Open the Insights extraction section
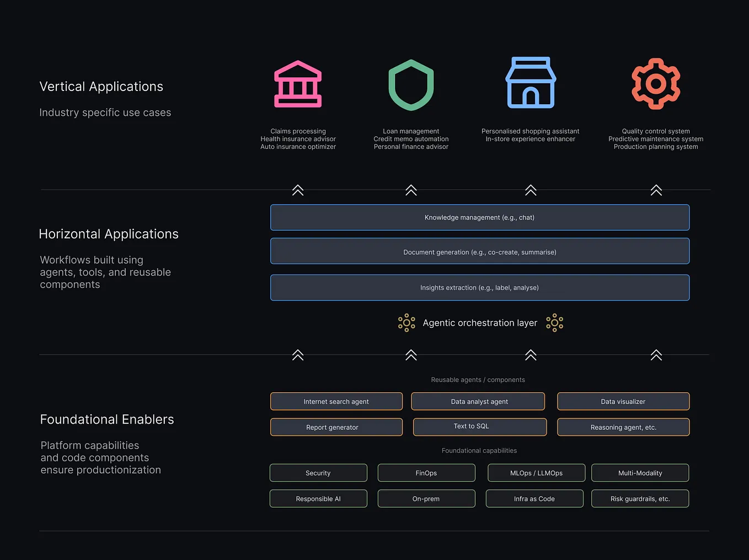 click(479, 287)
